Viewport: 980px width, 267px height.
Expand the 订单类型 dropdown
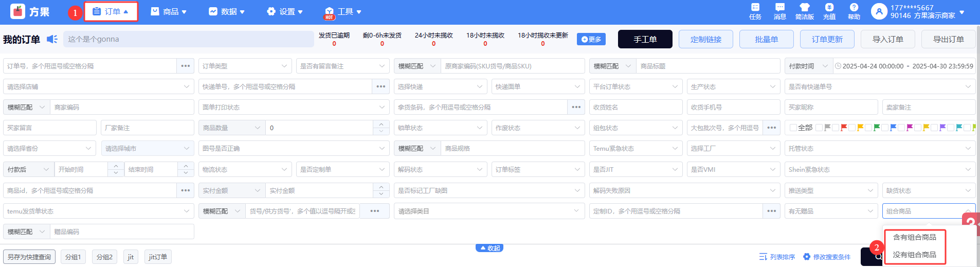[245, 66]
